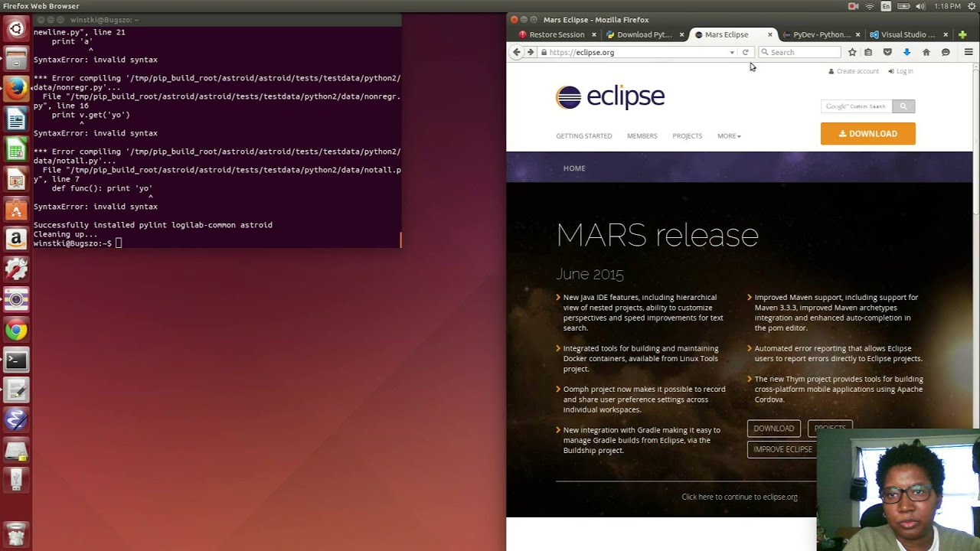
Task: Click the 'June 2015' subheading
Action: (590, 274)
